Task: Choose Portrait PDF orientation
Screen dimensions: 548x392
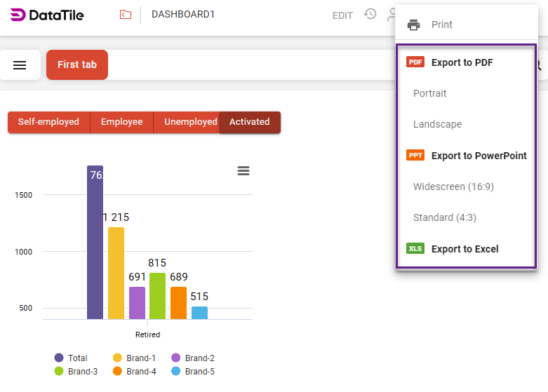Action: tap(429, 93)
